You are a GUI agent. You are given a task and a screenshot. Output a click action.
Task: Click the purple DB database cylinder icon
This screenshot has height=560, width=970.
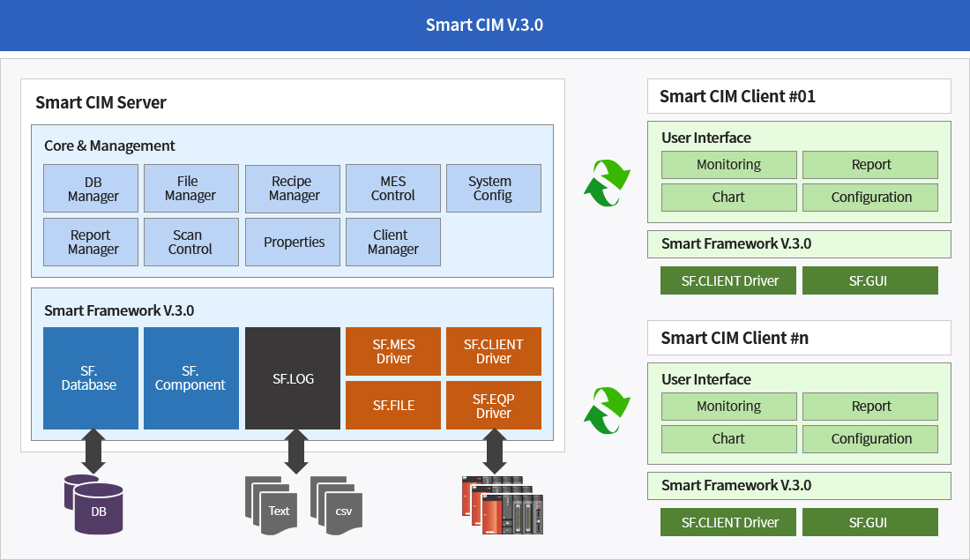tap(94, 504)
